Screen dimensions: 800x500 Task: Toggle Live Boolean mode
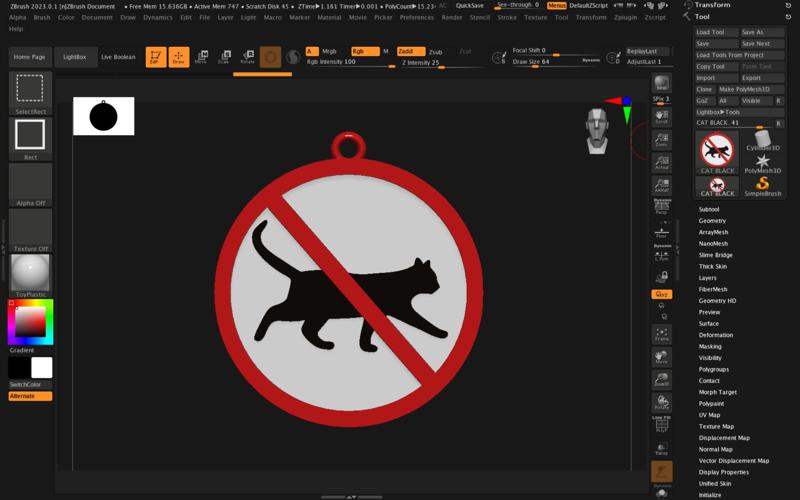point(119,57)
